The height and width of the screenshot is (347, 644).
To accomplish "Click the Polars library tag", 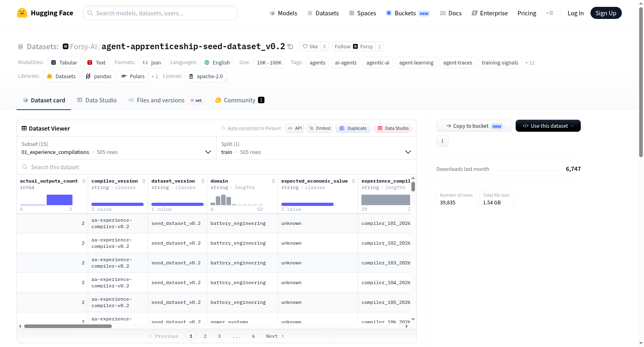I will [133, 76].
